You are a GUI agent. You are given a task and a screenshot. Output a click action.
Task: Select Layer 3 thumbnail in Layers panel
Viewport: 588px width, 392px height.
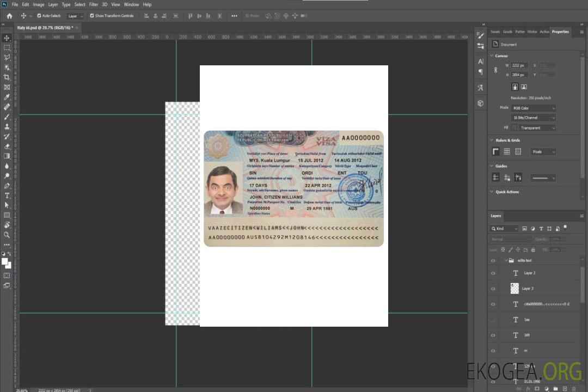514,289
